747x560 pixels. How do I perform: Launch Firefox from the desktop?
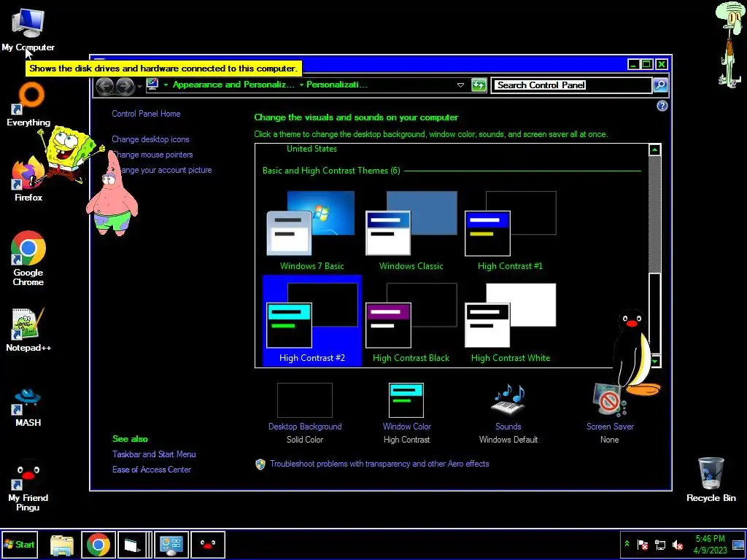point(28,179)
